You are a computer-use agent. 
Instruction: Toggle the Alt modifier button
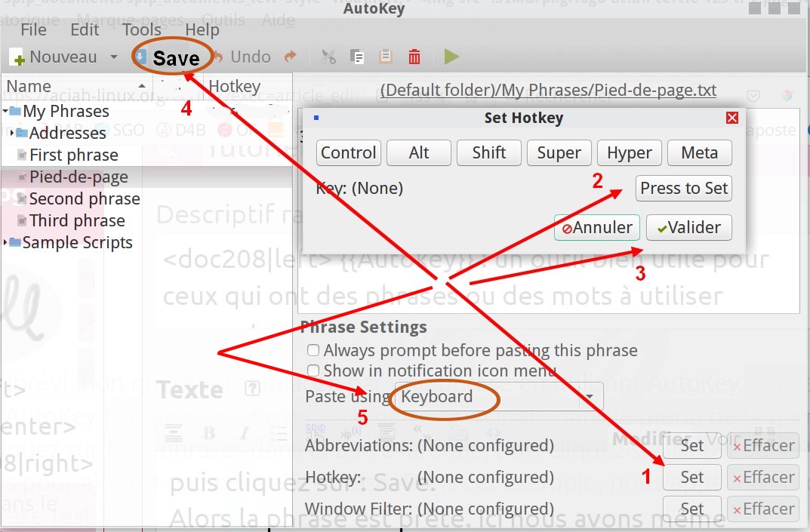click(418, 153)
